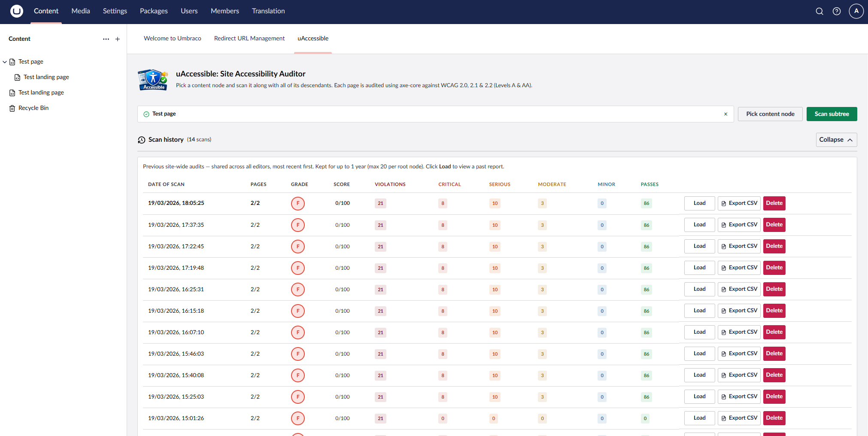The width and height of the screenshot is (868, 436).
Task: Create new content with the plus icon
Action: tap(117, 39)
